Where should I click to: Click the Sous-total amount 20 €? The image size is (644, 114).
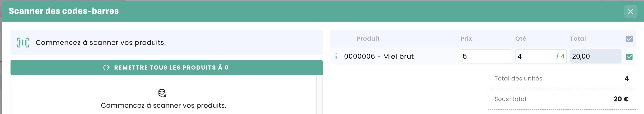point(621,99)
